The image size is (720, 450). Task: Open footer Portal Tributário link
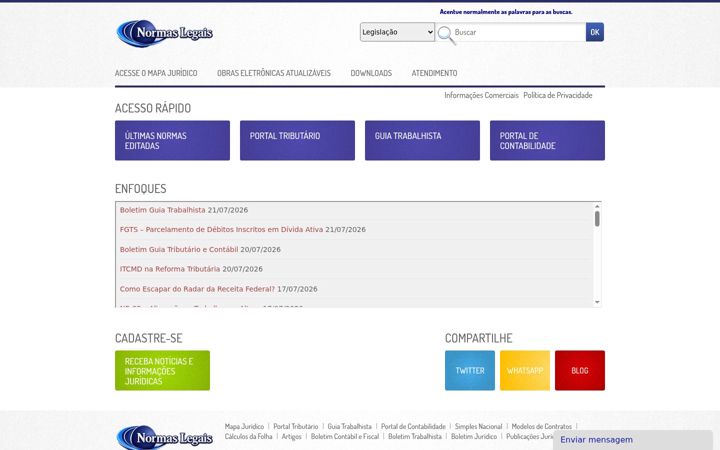(x=296, y=427)
